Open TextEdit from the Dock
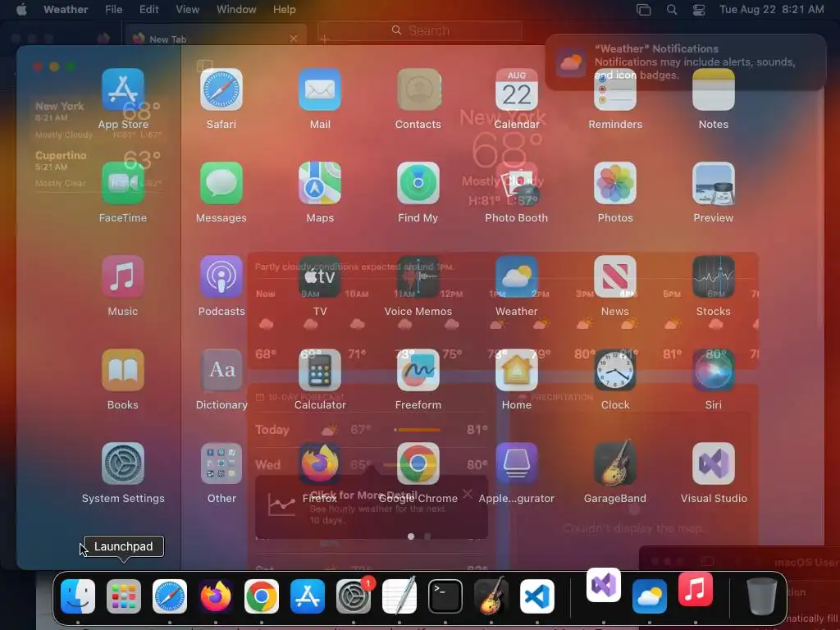 pos(399,596)
